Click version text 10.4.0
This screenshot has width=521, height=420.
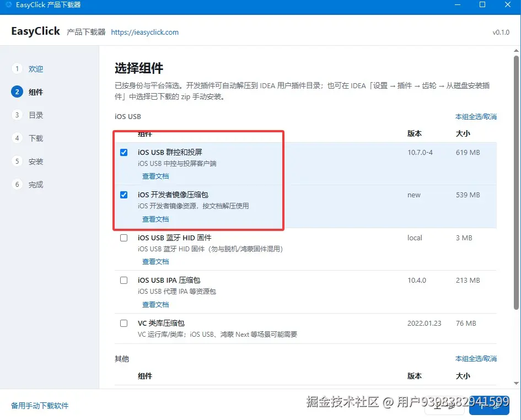coord(417,281)
